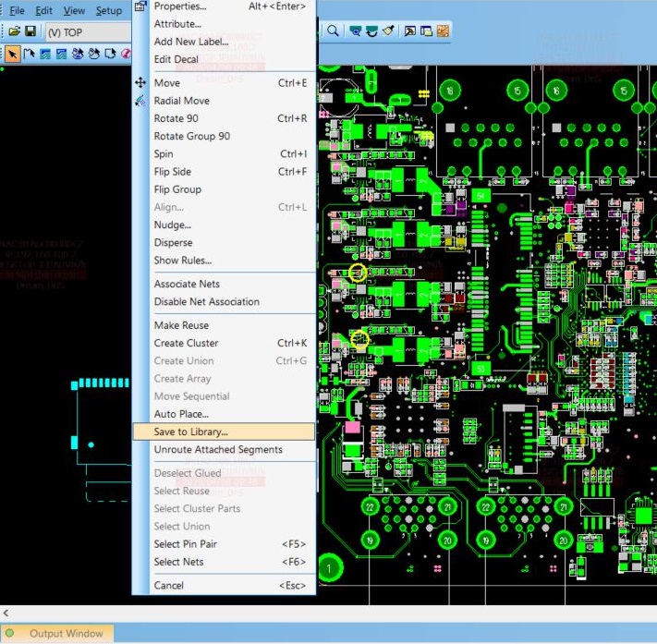The height and width of the screenshot is (644, 657).
Task: Select Add New Label... menu entry
Action: click(225, 42)
